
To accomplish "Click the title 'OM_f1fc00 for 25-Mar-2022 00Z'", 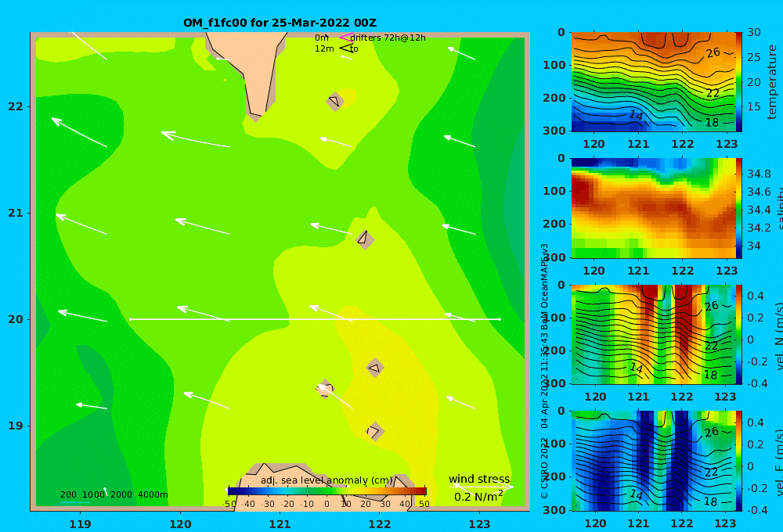I will click(280, 23).
